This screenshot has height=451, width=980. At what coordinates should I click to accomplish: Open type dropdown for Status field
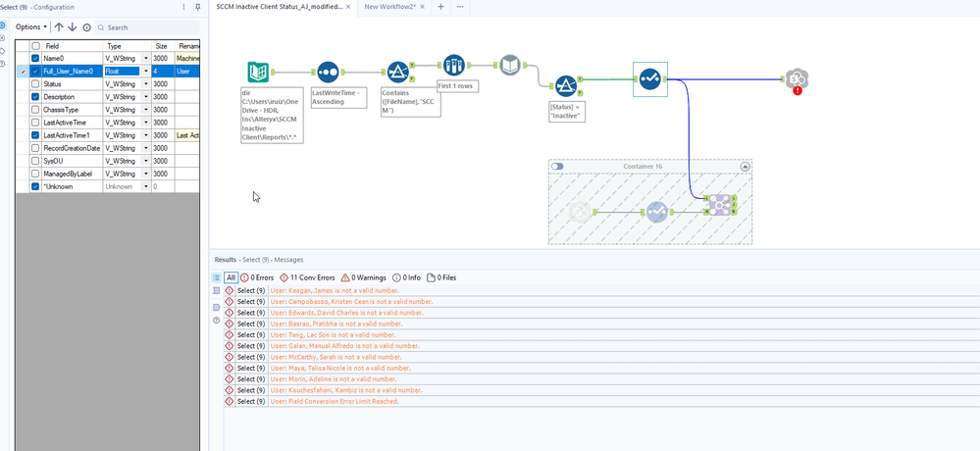click(x=146, y=83)
